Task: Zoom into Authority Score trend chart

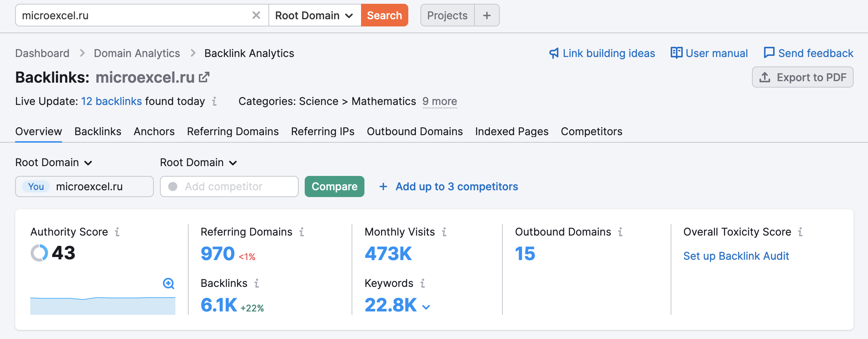Action: [x=168, y=283]
